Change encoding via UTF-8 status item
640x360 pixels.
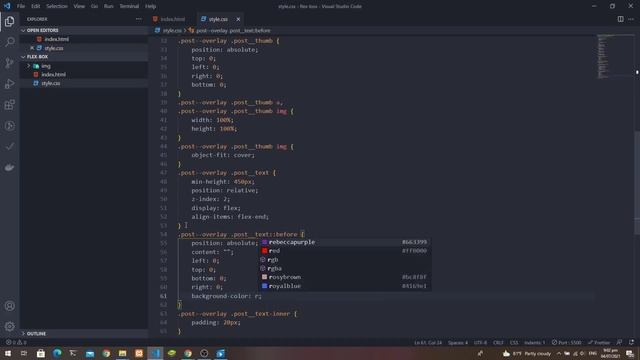click(480, 342)
